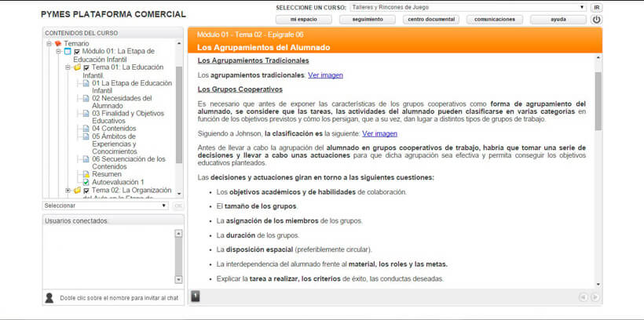Image resolution: width=644 pixels, height=320 pixels.
Task: Collapse the Tema 01 tree node
Action: [x=68, y=67]
